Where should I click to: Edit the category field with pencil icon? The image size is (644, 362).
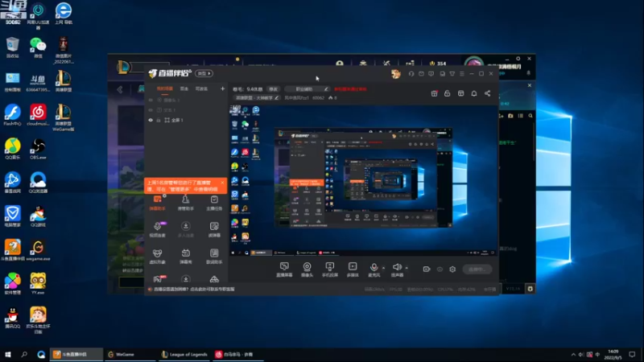[x=326, y=89]
